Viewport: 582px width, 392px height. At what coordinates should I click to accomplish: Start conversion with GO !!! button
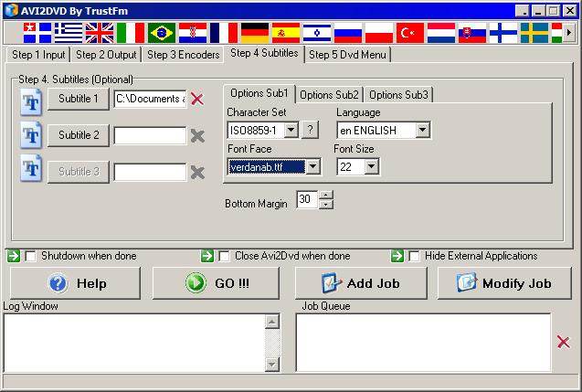[x=216, y=283]
